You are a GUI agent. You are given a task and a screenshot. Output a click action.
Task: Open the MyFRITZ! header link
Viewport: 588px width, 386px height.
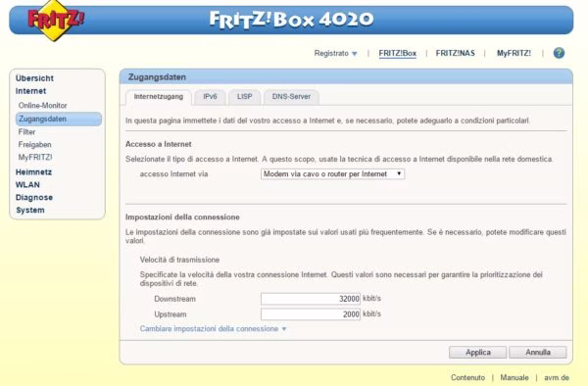click(x=514, y=53)
